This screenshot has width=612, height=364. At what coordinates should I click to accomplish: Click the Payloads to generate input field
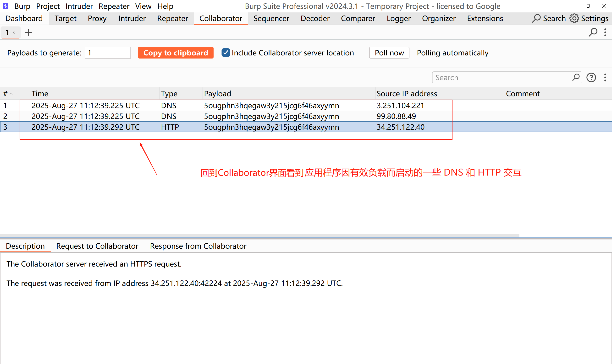108,53
